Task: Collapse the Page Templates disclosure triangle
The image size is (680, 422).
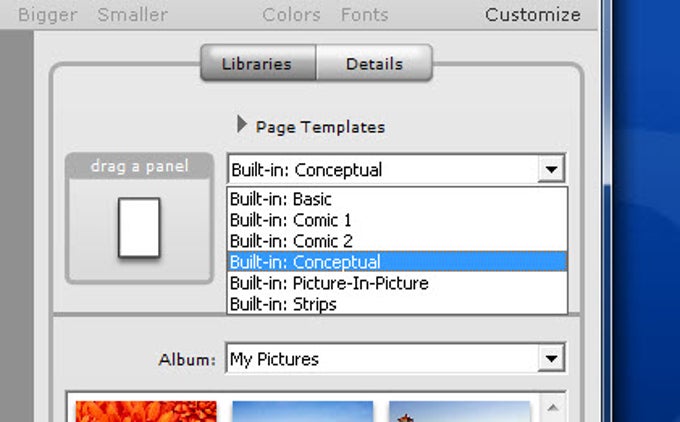Action: 242,125
